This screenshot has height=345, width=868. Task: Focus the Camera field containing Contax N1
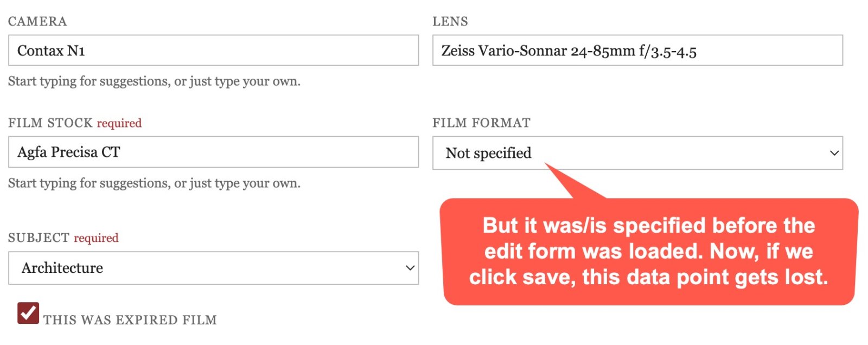(213, 50)
